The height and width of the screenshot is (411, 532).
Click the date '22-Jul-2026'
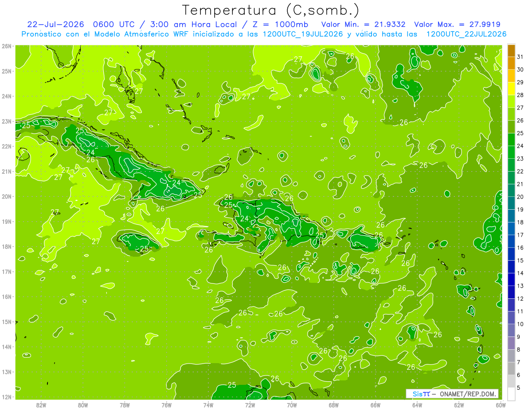[56, 24]
